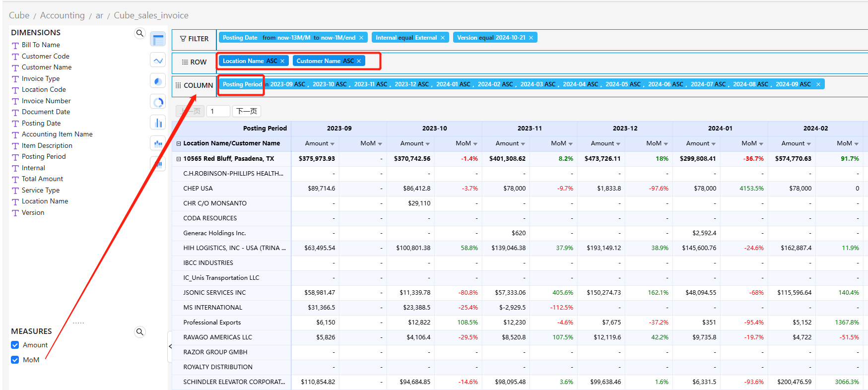Uncheck the MoM measure checkbox
868x390 pixels.
point(15,360)
